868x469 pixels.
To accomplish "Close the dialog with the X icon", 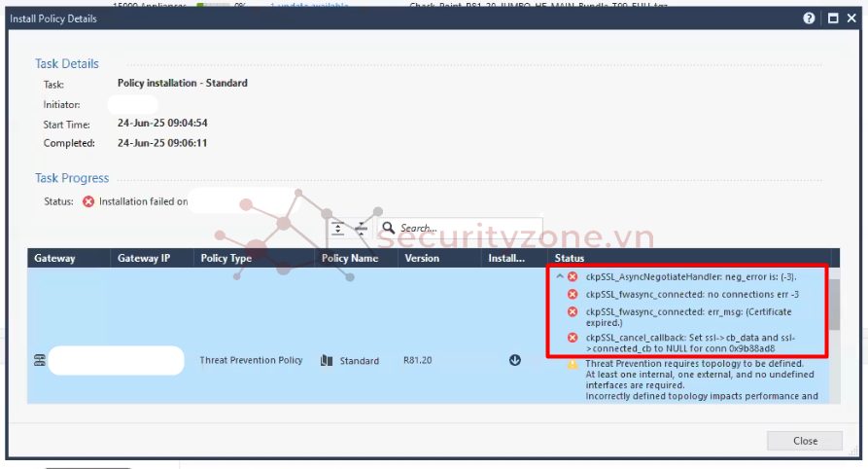I will (851, 18).
